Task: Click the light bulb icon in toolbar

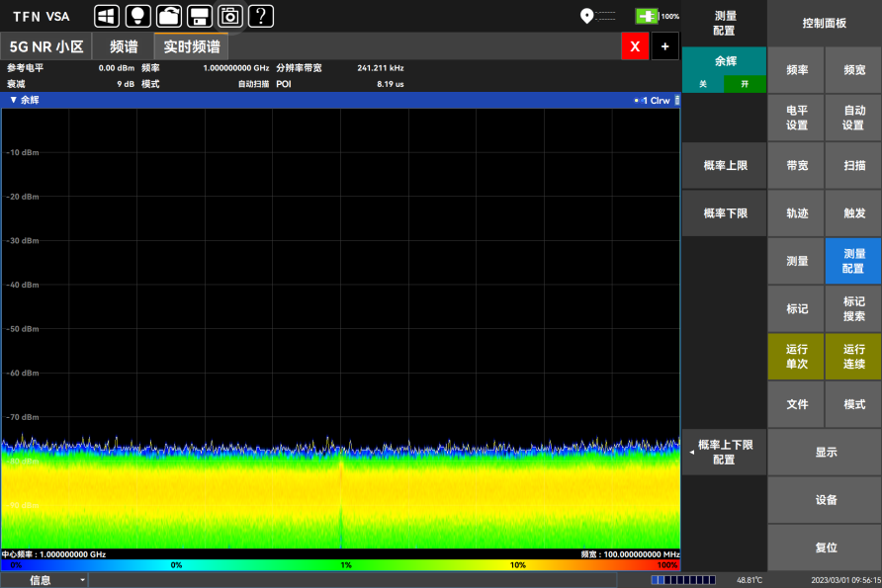Action: [138, 16]
